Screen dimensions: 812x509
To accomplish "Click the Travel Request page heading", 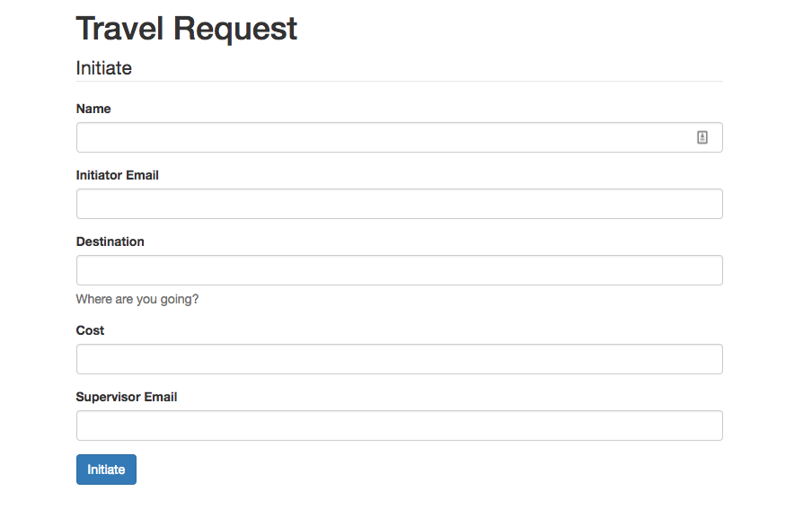I will (x=186, y=29).
